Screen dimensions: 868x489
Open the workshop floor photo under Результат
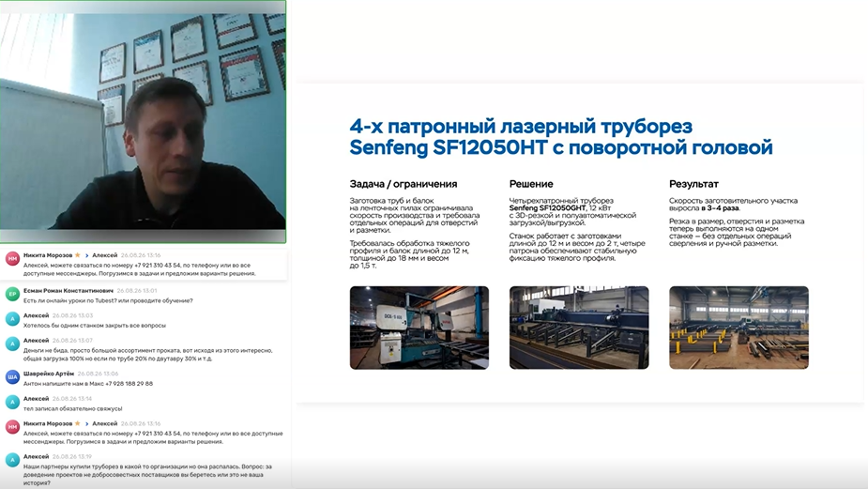(739, 328)
